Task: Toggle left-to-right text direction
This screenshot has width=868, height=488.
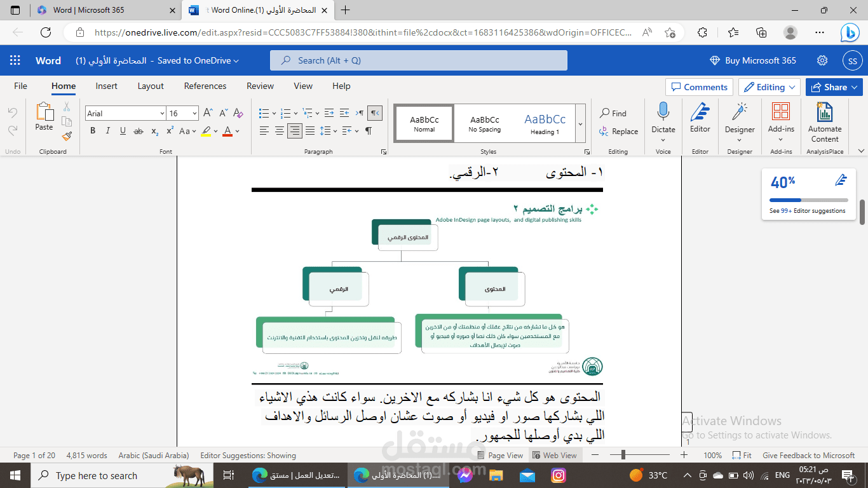Action: pos(360,113)
